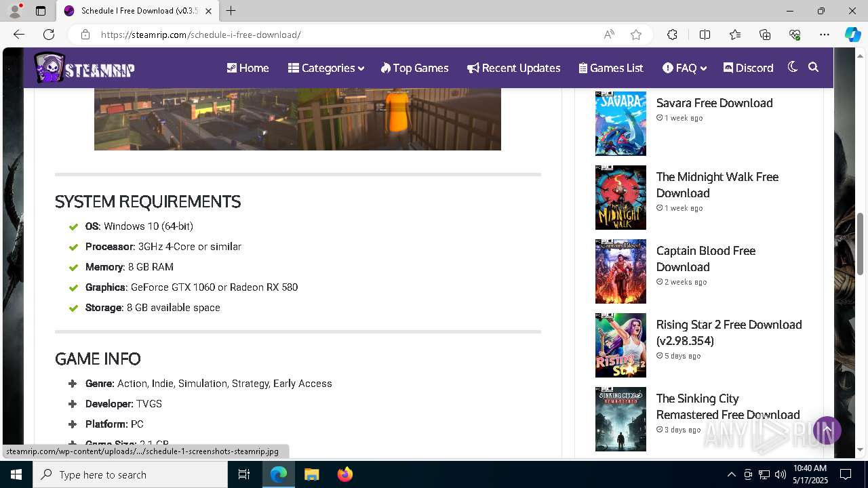Toggle dark mode moon icon
This screenshot has height=488, width=868.
[792, 67]
